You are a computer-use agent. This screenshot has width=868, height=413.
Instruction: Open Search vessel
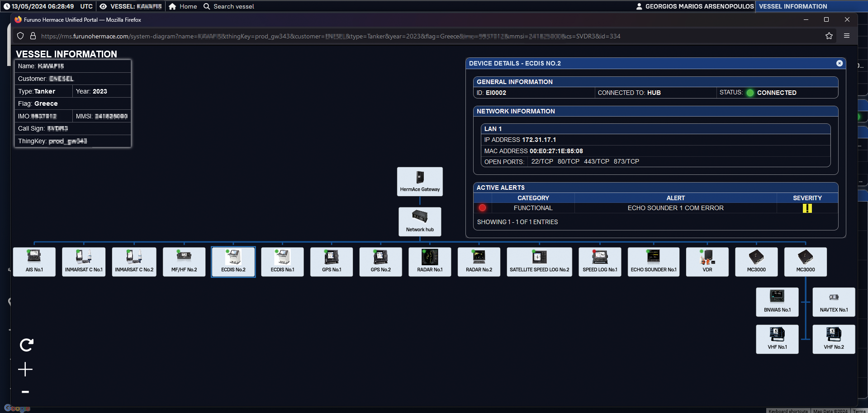(x=229, y=6)
